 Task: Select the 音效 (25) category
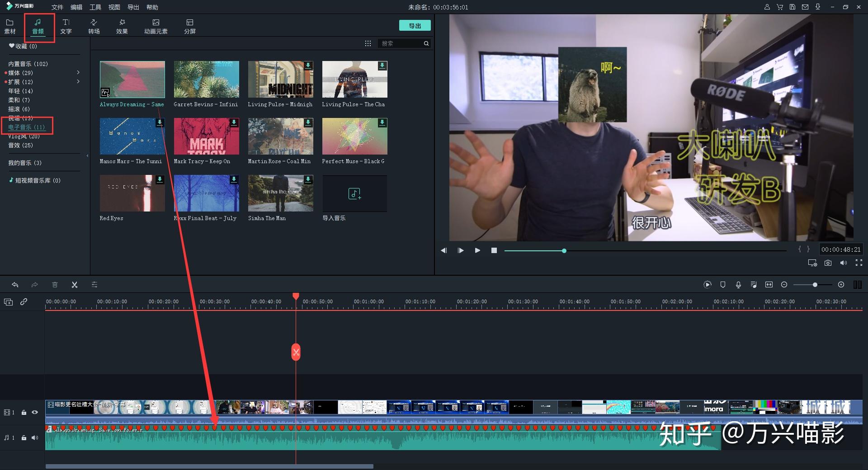[x=20, y=145]
